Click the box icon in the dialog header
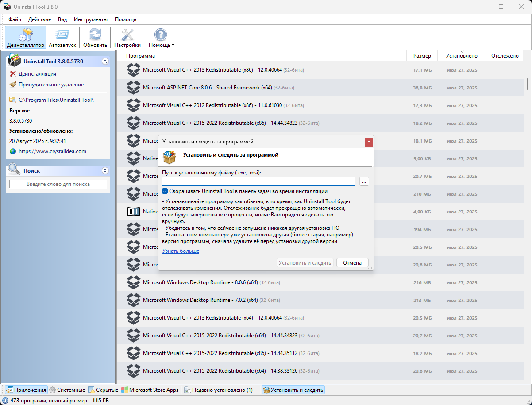This screenshot has width=532, height=405. coord(170,157)
